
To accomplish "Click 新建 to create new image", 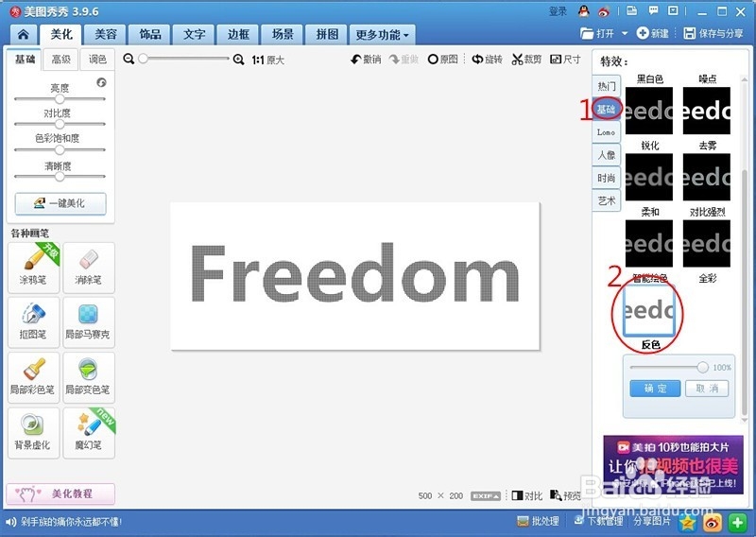I will [x=653, y=33].
